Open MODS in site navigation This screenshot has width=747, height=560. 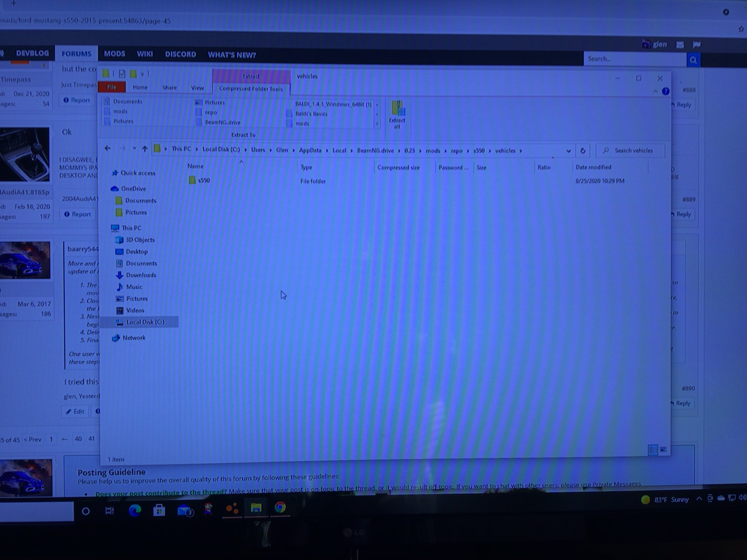pos(114,54)
